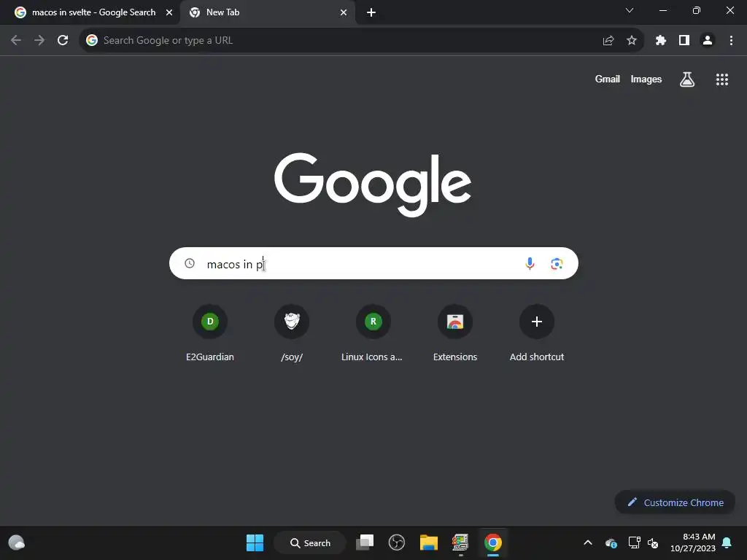The image size is (747, 560).
Task: Open the Linux Icons shortcut
Action: pos(373,332)
